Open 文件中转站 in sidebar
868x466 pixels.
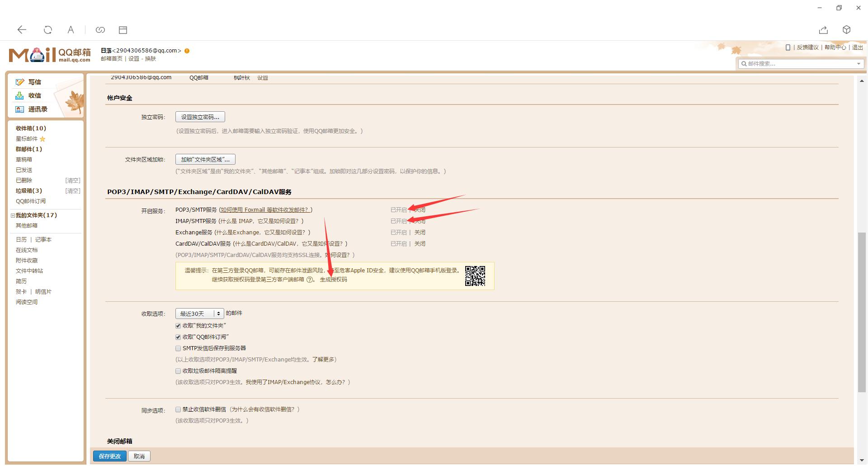coord(29,271)
